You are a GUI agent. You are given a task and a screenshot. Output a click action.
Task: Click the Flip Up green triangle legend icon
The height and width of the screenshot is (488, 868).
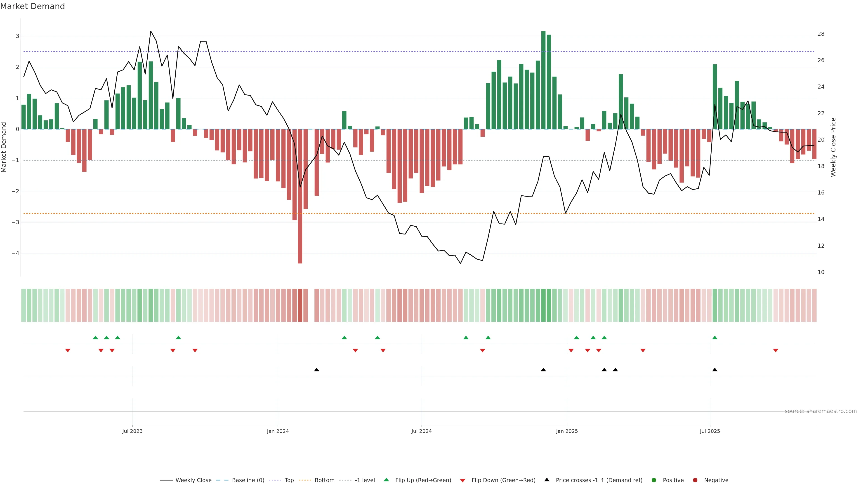click(386, 480)
